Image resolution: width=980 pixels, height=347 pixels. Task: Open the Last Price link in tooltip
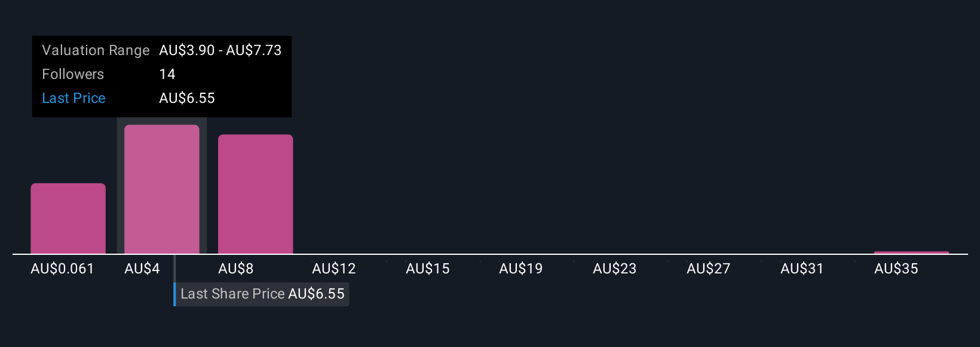click(x=73, y=98)
